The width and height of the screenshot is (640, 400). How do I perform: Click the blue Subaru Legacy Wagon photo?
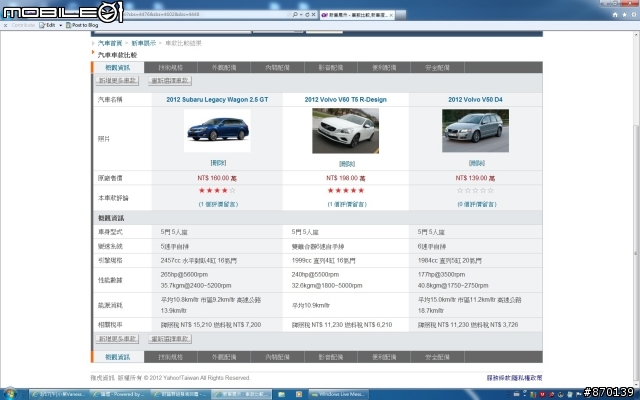coord(217,130)
